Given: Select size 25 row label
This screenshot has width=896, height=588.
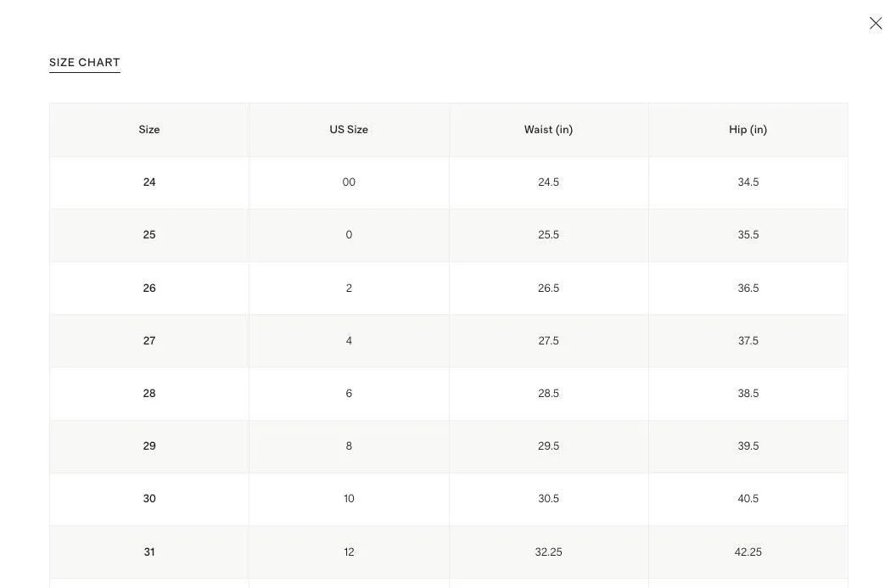Looking at the screenshot, I should click(x=149, y=235).
